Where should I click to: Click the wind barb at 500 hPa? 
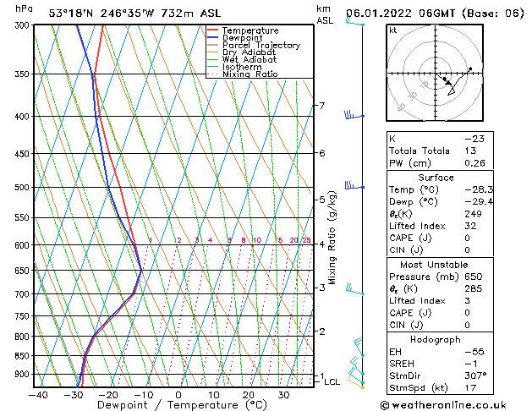[x=354, y=186]
